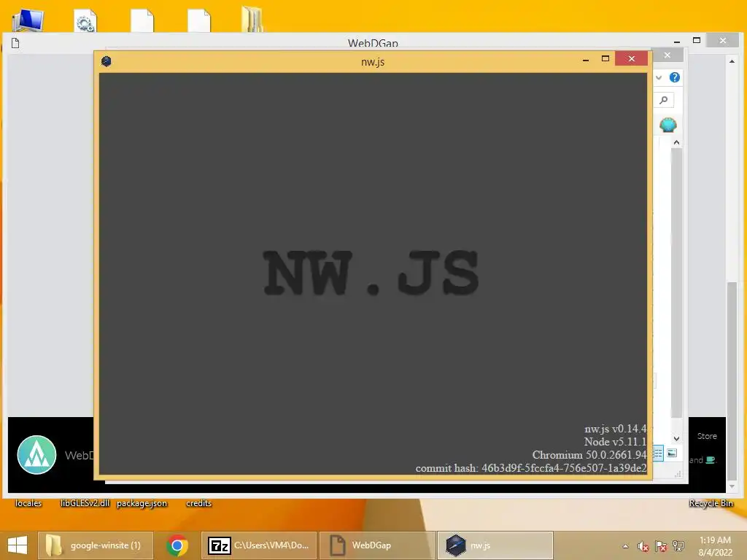The height and width of the screenshot is (560, 747).
Task: Open the gear settings file on desktop
Action: coord(85,20)
